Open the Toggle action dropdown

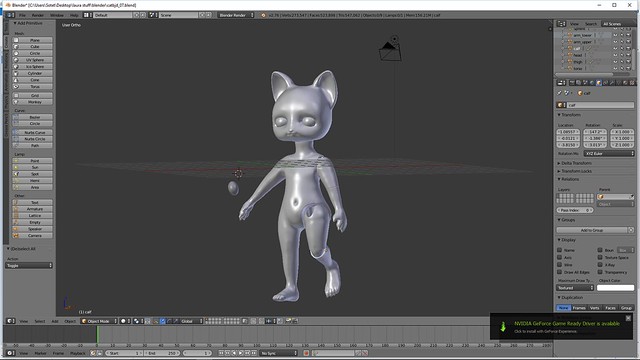point(29,265)
